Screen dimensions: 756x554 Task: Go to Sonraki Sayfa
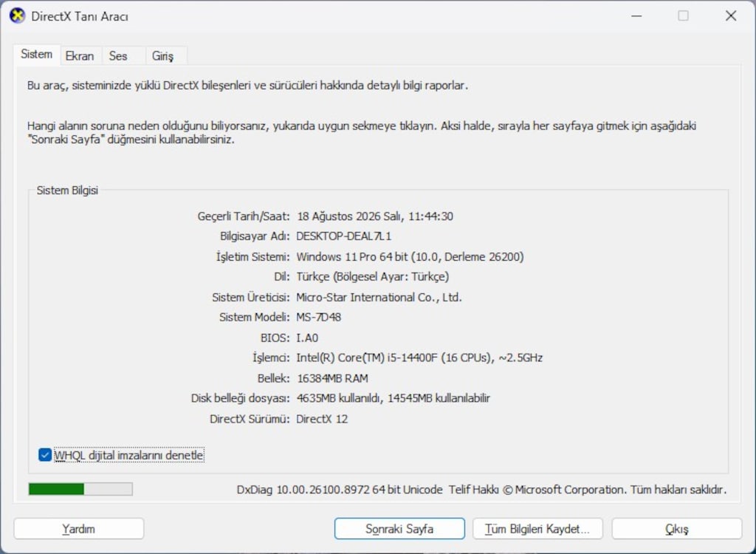pos(399,529)
